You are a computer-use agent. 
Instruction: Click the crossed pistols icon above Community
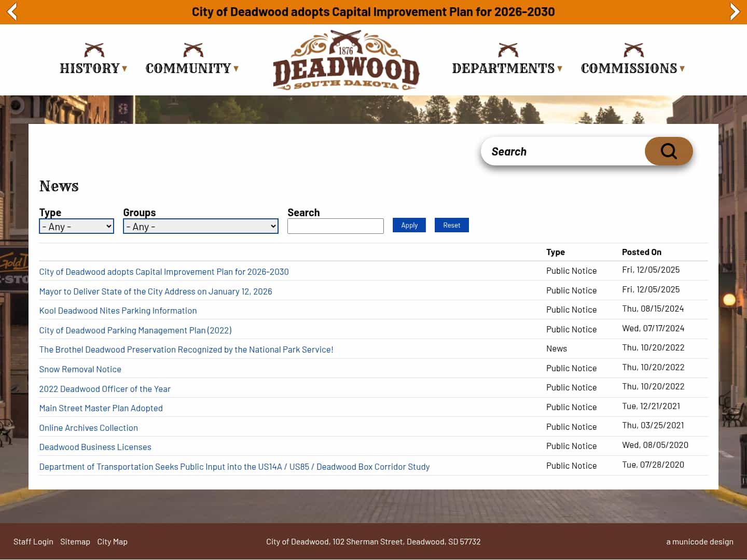pos(192,50)
